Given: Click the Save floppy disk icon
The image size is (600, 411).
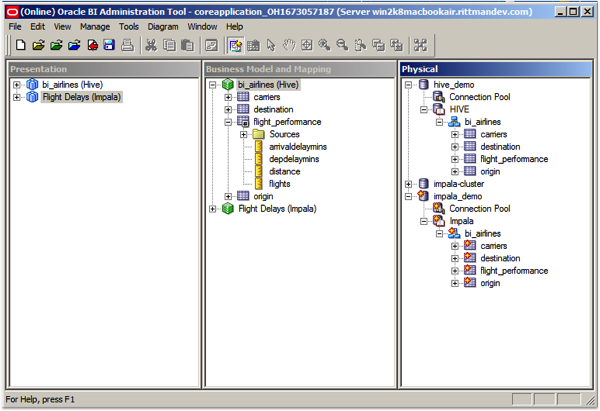Looking at the screenshot, I should 109,45.
